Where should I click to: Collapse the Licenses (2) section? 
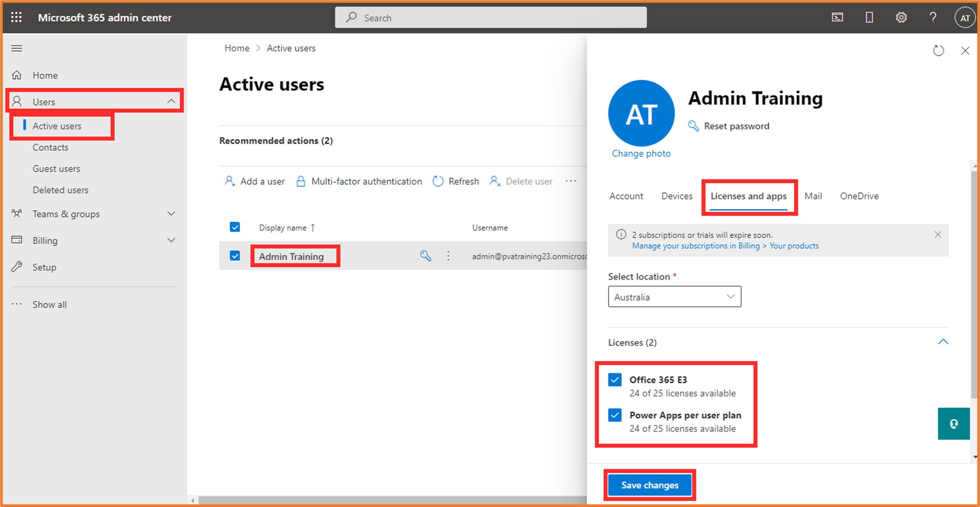943,342
